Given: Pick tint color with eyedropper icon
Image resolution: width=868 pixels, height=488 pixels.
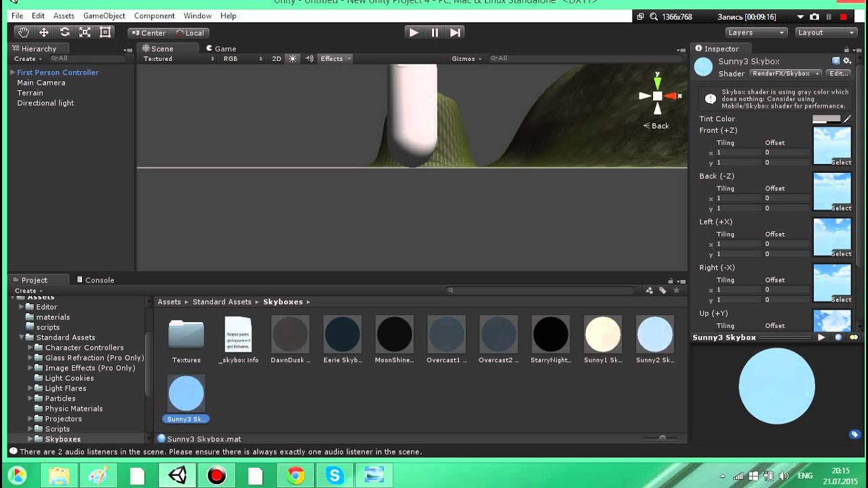Looking at the screenshot, I should 847,119.
